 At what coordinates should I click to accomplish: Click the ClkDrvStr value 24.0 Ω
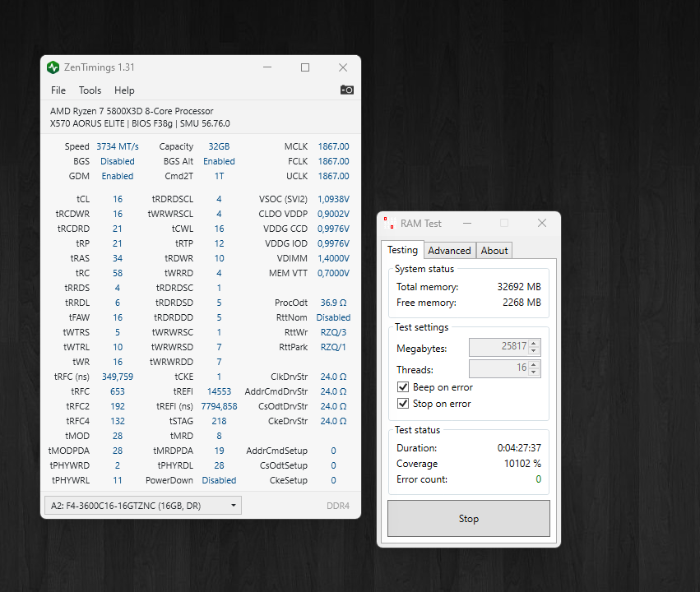coord(333,377)
